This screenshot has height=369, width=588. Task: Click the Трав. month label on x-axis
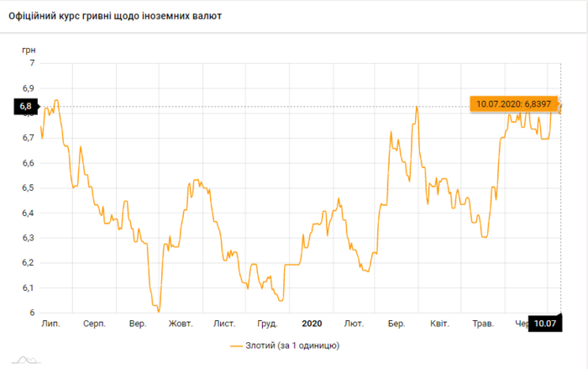point(483,324)
